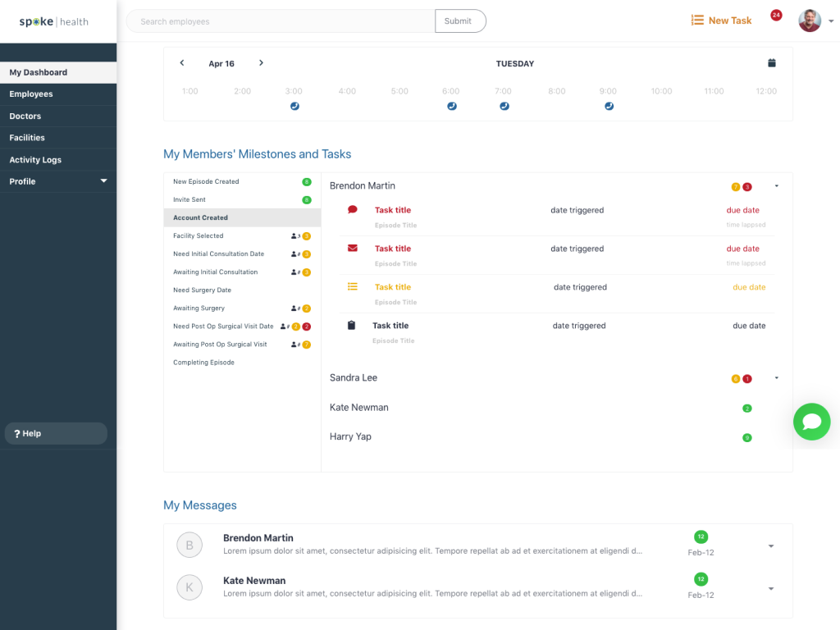840x630 pixels.
Task: Select the yellow list task icon
Action: [x=352, y=288]
